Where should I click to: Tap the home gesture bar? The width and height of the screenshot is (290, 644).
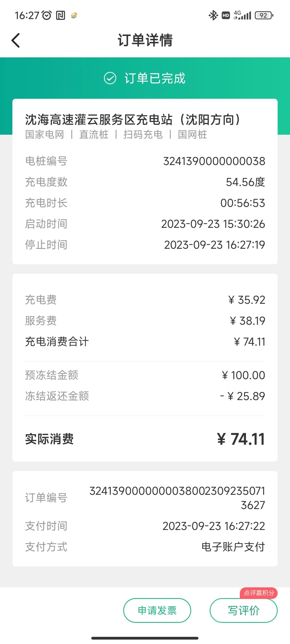click(x=145, y=638)
